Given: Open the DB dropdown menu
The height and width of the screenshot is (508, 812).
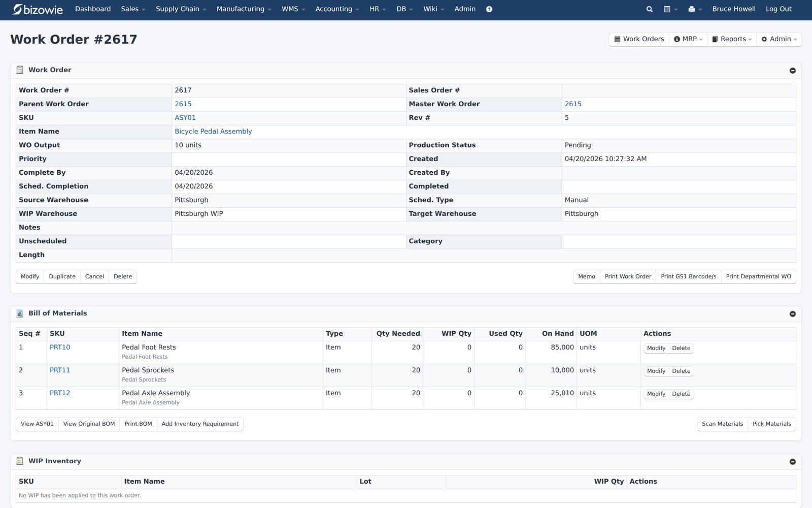Looking at the screenshot, I should 404,9.
